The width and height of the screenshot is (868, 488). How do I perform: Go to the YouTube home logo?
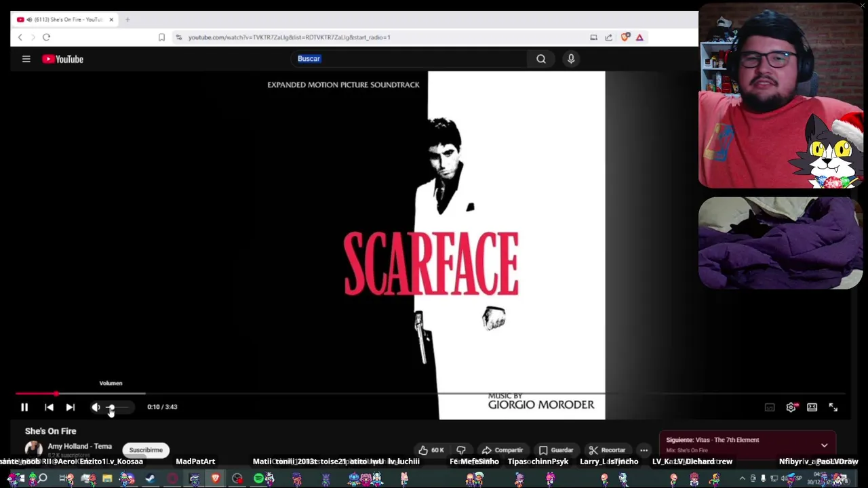62,59
